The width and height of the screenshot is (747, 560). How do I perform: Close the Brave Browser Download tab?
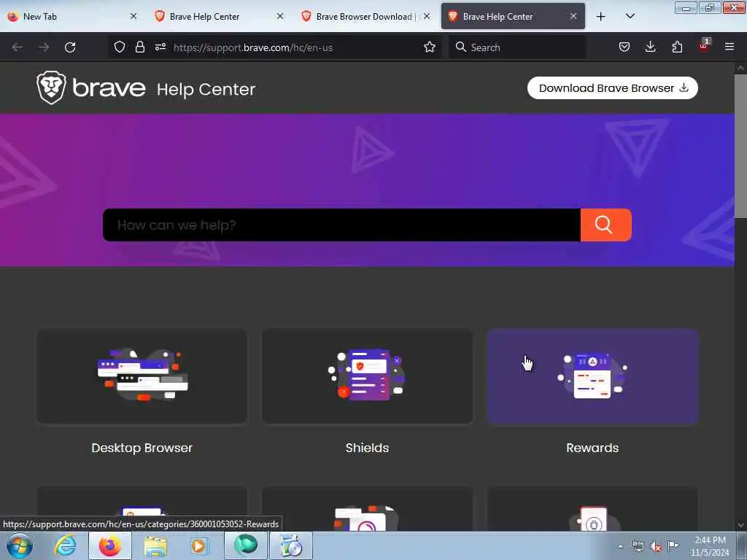coord(427,16)
